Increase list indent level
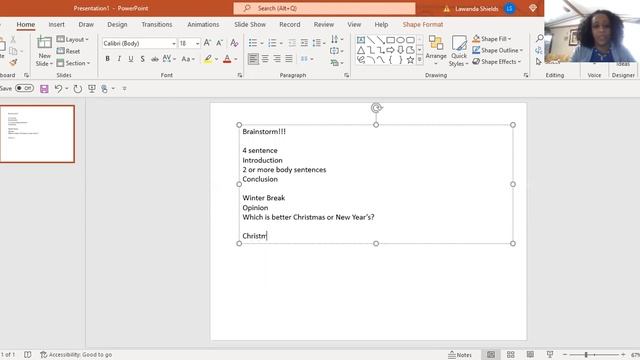This screenshot has width=640, height=360. 304,43
